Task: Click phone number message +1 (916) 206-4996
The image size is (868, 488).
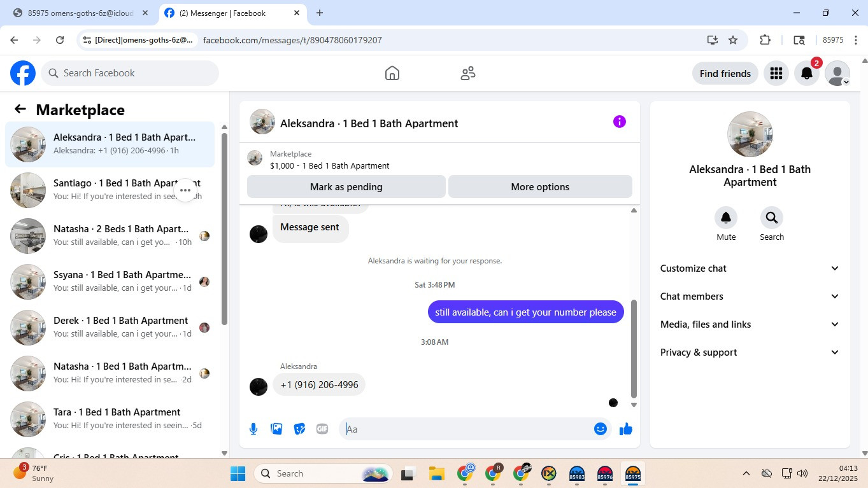Action: pyautogui.click(x=319, y=384)
